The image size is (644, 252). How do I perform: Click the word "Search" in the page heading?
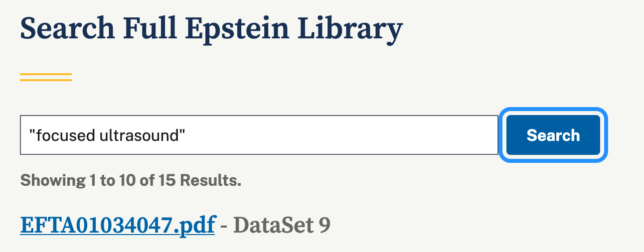click(67, 30)
